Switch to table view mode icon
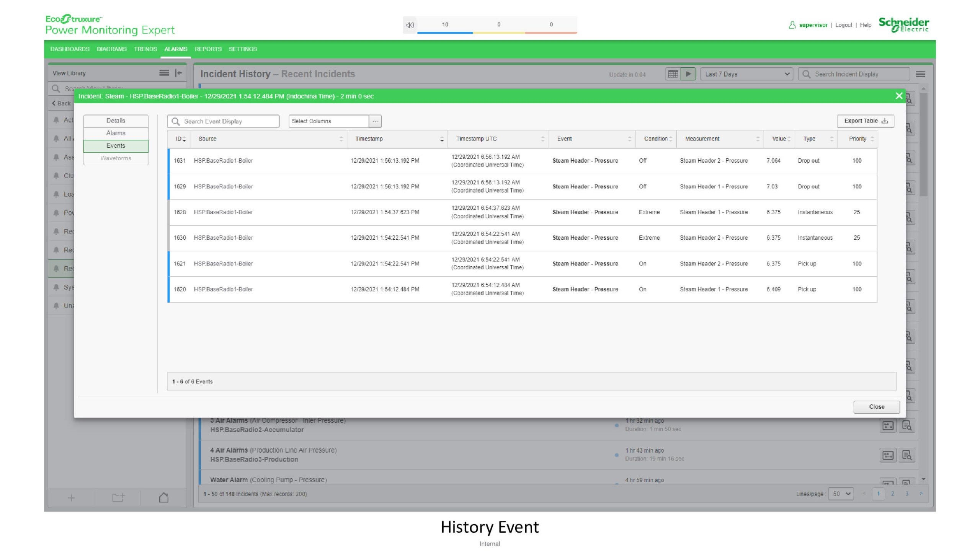This screenshot has width=980, height=551. (673, 74)
